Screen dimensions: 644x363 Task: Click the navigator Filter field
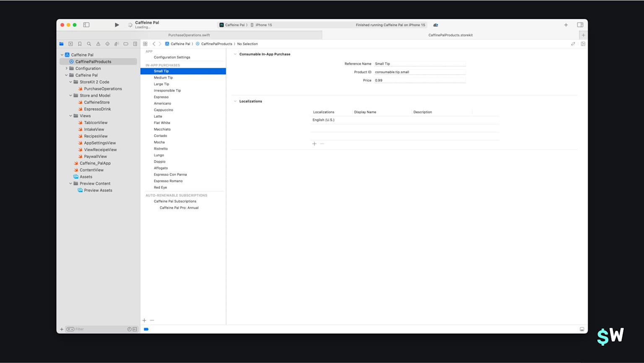tap(101, 329)
